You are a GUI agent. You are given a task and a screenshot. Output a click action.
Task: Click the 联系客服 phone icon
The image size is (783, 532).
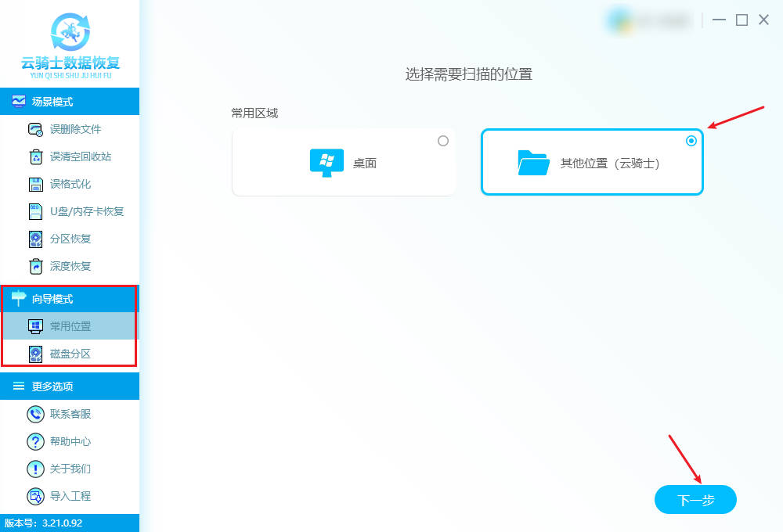pos(35,414)
